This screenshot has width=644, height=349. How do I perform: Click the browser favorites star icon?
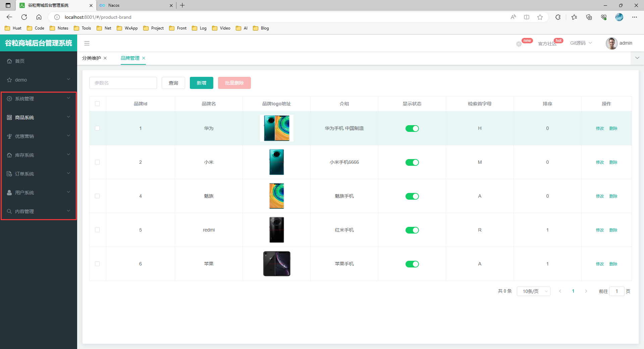pos(540,17)
